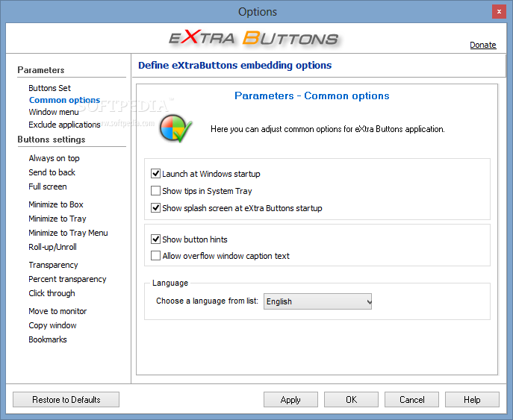
Task: Open Minimize to Box settings
Action: pyautogui.click(x=56, y=204)
